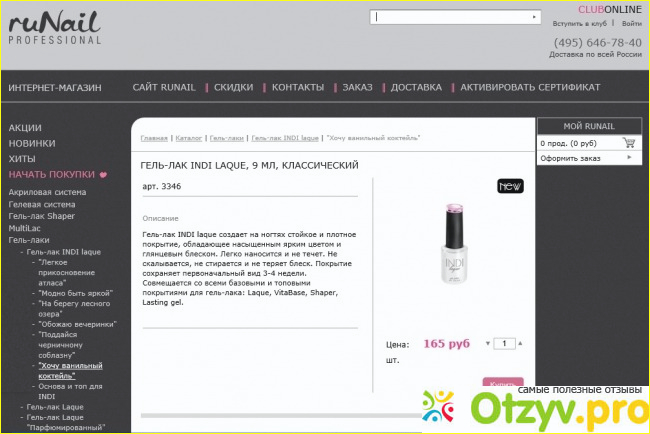The width and height of the screenshot is (650, 434).
Task: Increase quantity with the up arrow
Action: (520, 343)
